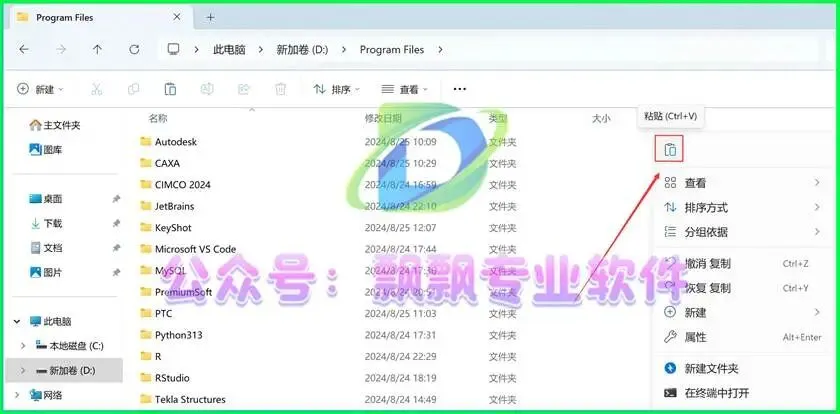Image resolution: width=840 pixels, height=414 pixels.
Task: Open 新建 submenu in context menu
Action: (743, 313)
